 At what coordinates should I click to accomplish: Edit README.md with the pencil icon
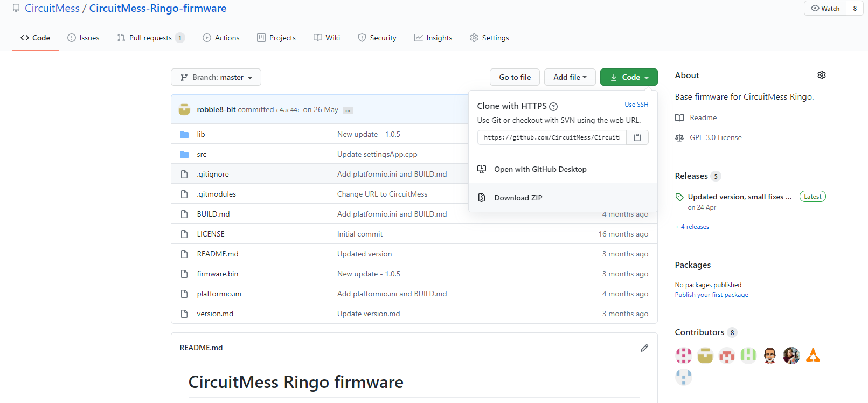(644, 348)
